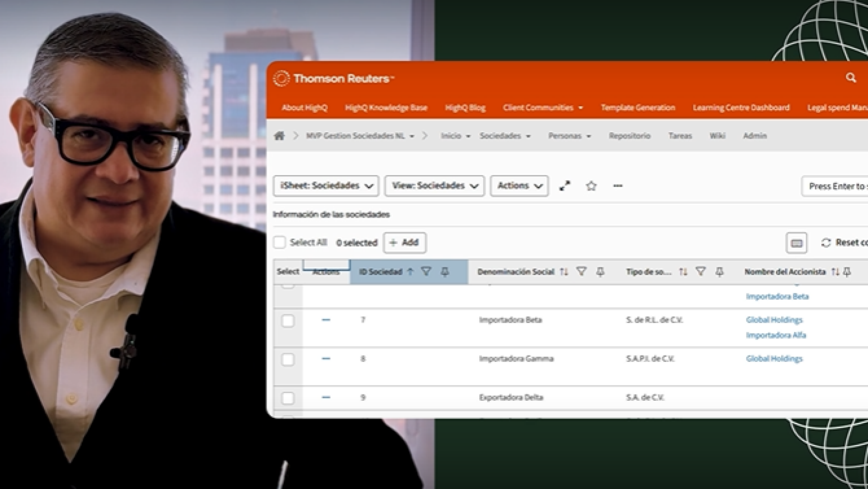Check the Select All checkbox
The image size is (868, 489).
pyautogui.click(x=280, y=242)
